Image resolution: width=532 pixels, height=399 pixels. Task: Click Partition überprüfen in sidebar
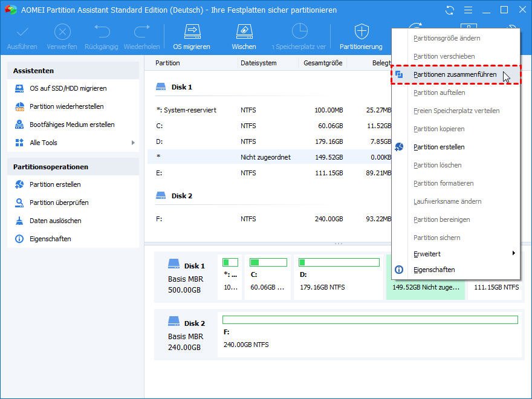(x=59, y=203)
